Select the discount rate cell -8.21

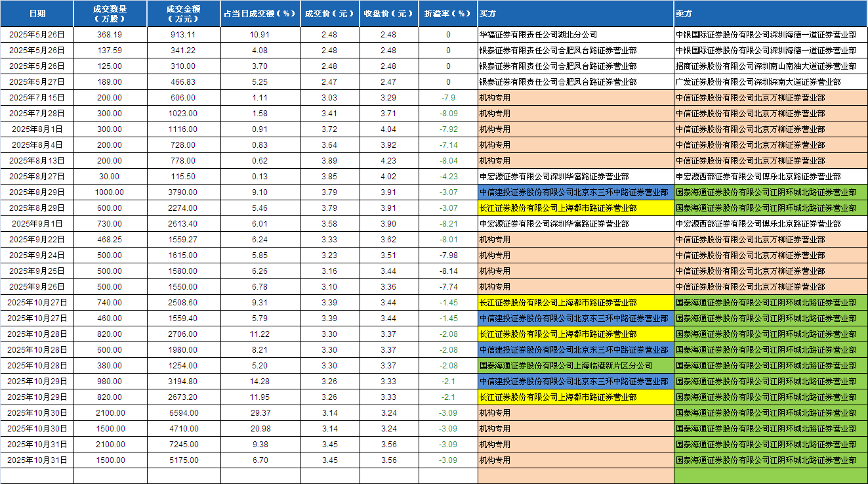click(448, 223)
